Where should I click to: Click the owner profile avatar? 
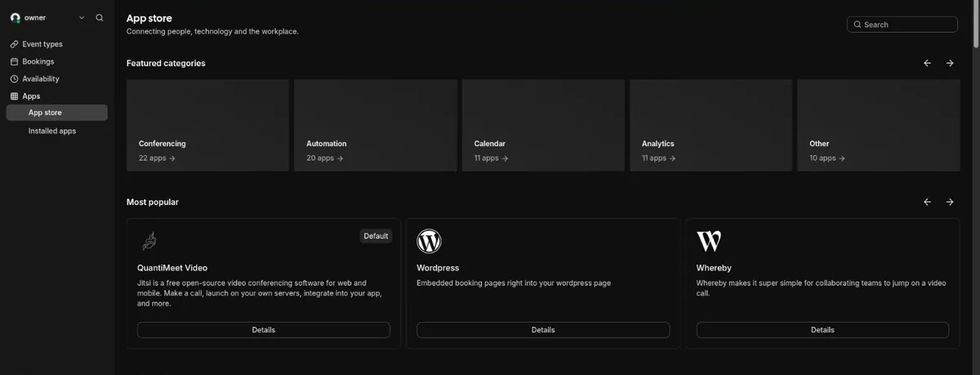15,17
